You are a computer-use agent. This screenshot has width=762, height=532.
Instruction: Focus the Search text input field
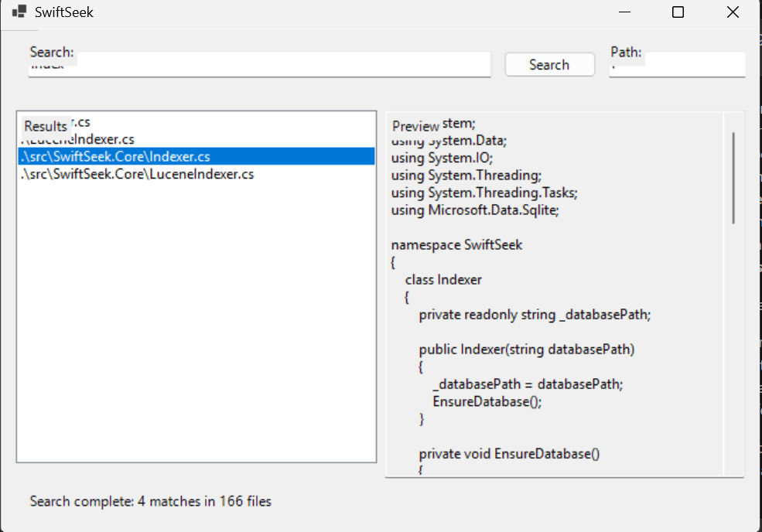point(259,65)
